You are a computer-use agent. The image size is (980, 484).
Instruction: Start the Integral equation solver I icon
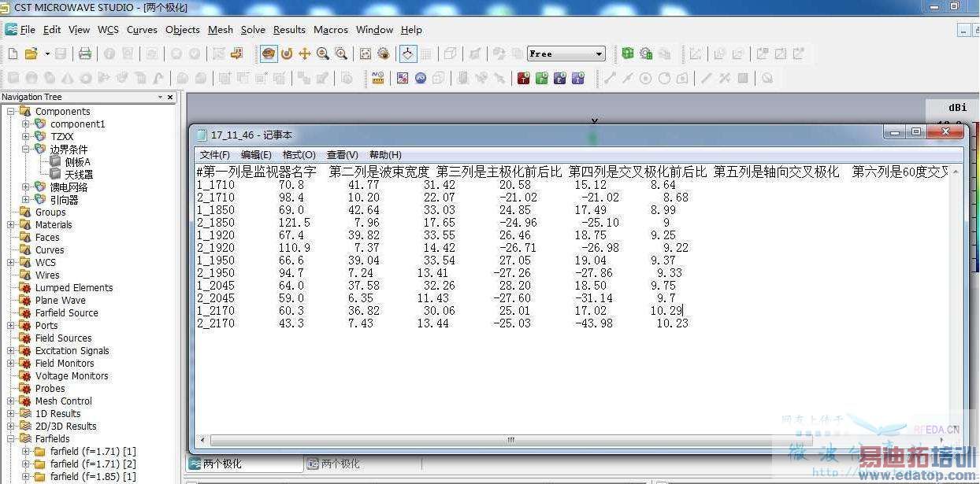578,78
